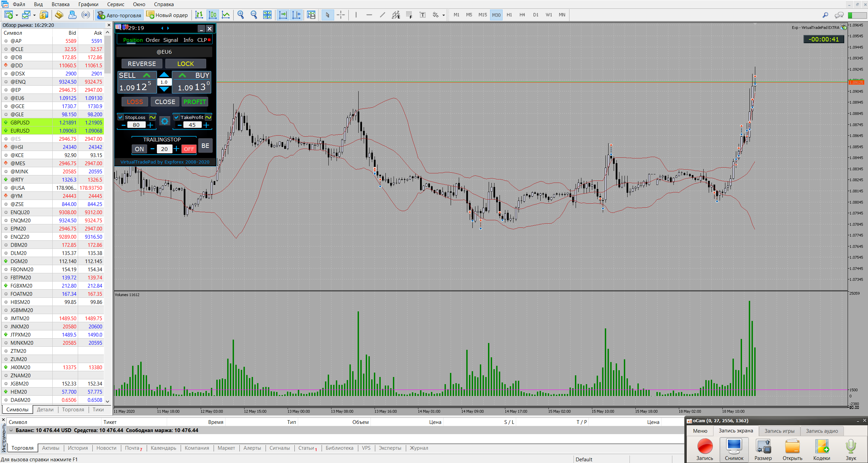868x463 pixels.
Task: Open the gear settings in VirtualTradePad
Action: (x=164, y=121)
